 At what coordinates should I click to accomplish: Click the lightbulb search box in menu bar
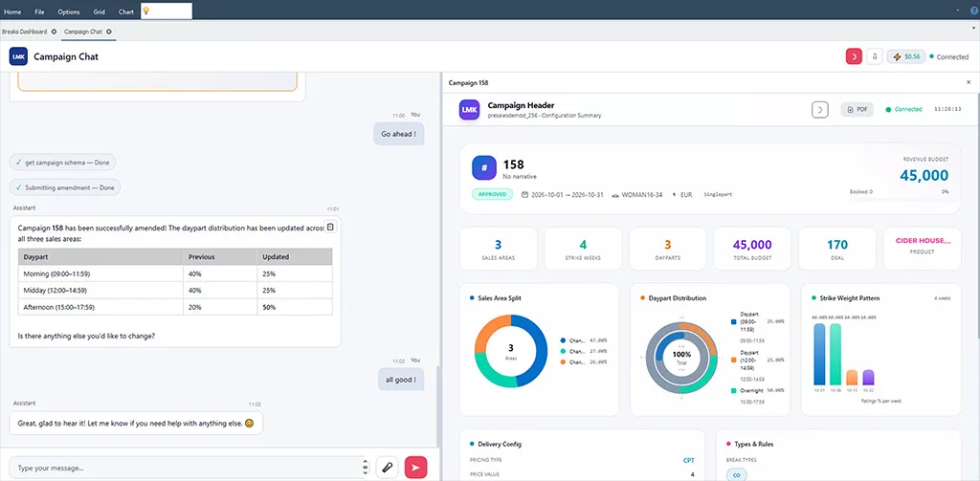(167, 11)
